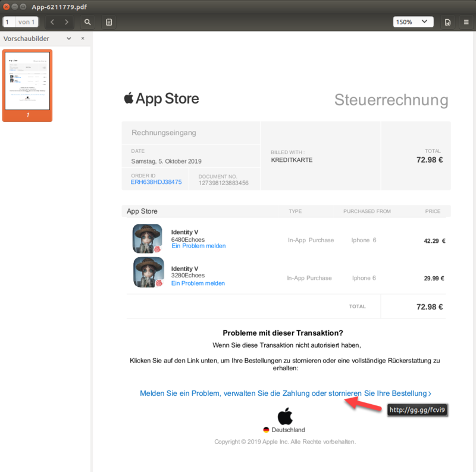Click the second Identity V app icon
This screenshot has width=476, height=472.
[148, 273]
